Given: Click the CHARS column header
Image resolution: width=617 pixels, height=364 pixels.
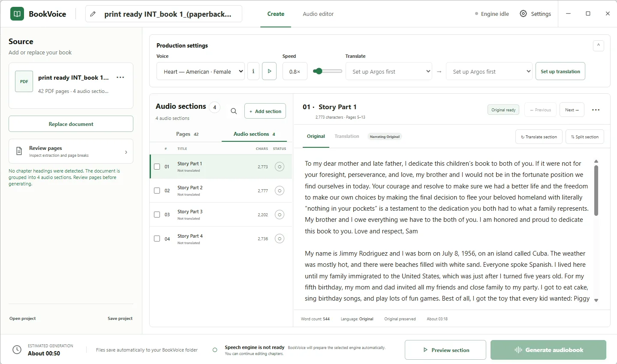Looking at the screenshot, I should [262, 149].
